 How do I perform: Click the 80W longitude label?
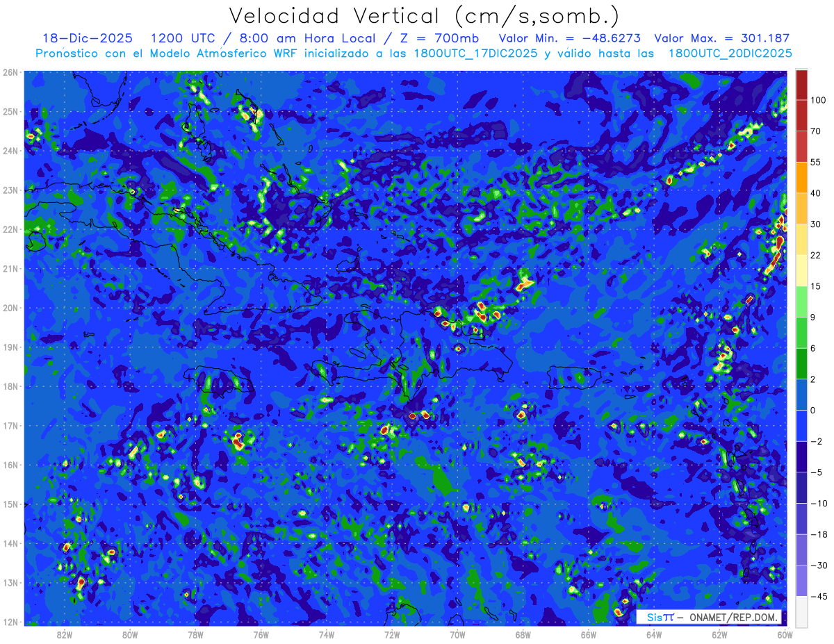130,635
